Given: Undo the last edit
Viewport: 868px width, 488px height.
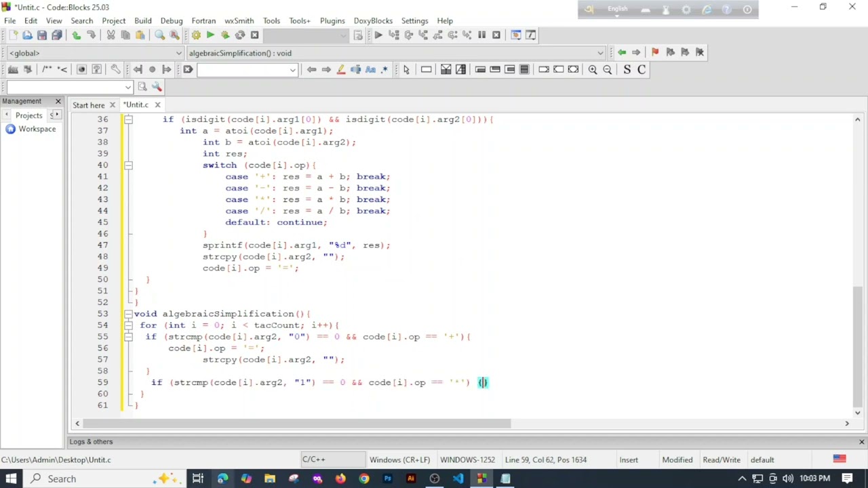Looking at the screenshot, I should point(77,35).
